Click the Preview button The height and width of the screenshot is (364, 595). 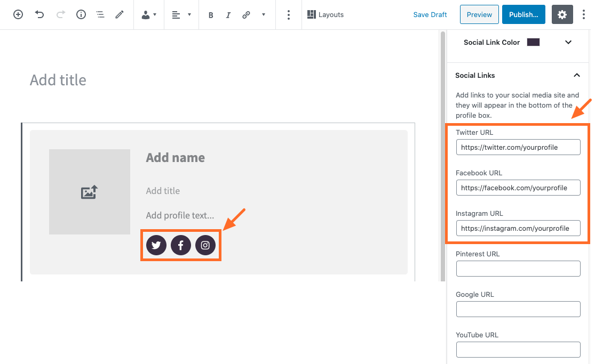(x=479, y=14)
